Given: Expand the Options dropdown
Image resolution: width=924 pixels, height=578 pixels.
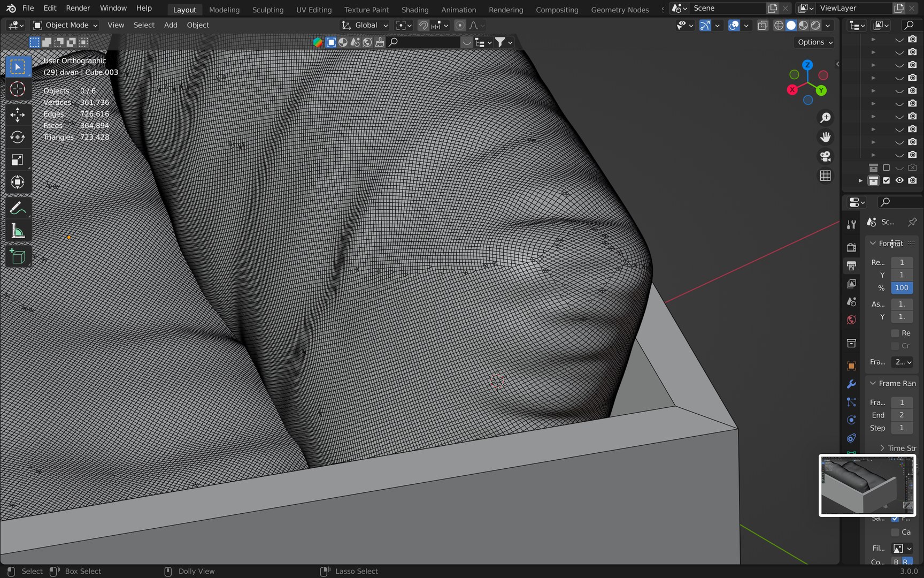Looking at the screenshot, I should pos(815,42).
